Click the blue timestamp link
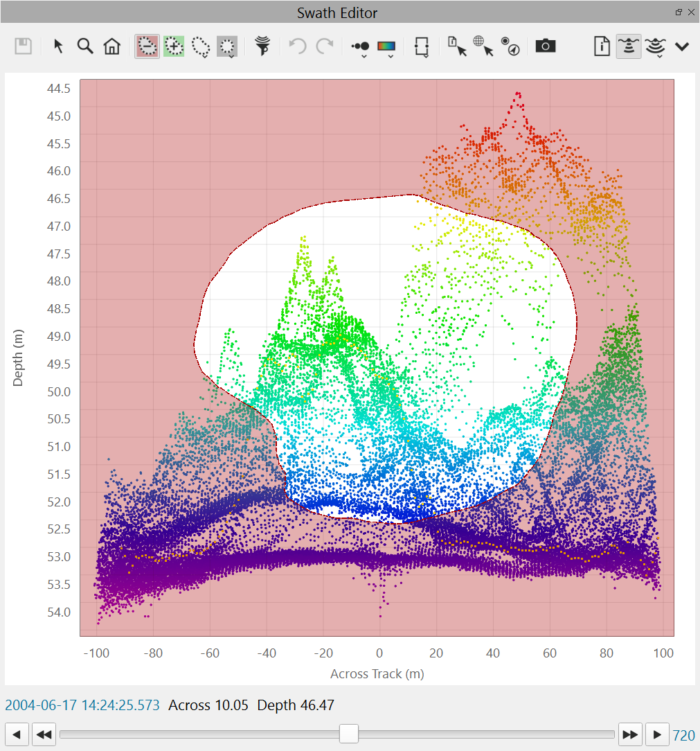This screenshot has height=751, width=700. coord(82,704)
